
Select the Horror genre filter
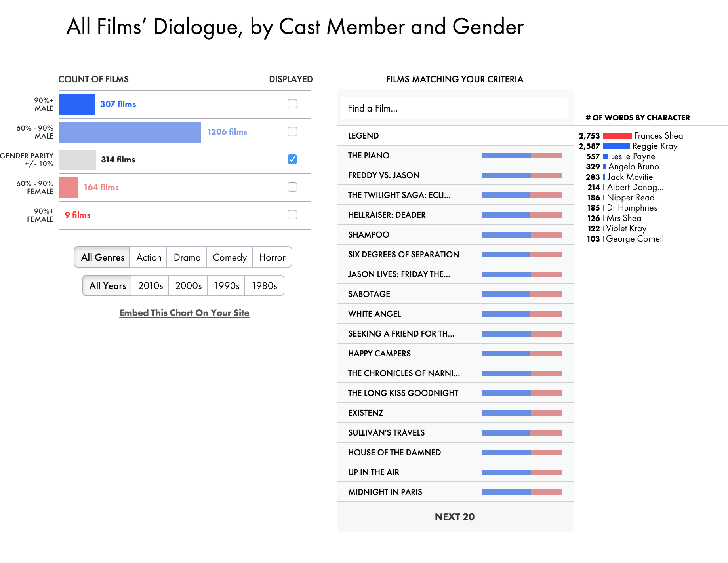coord(272,257)
